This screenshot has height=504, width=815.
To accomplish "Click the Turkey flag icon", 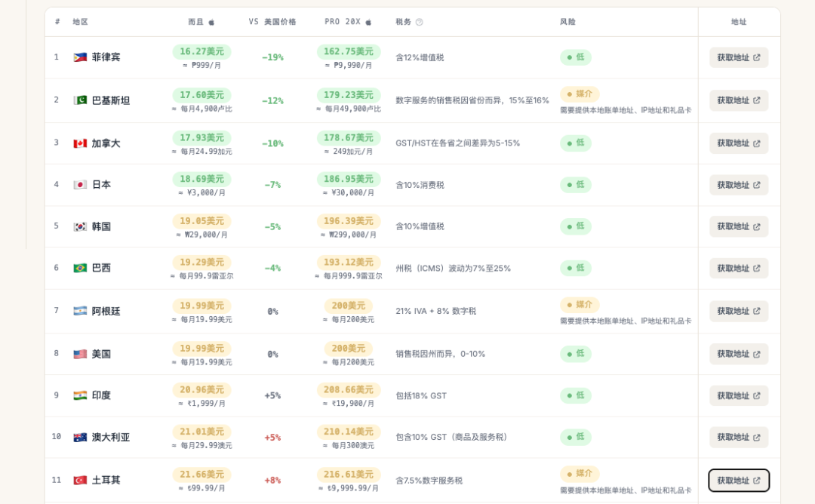I will coord(80,480).
